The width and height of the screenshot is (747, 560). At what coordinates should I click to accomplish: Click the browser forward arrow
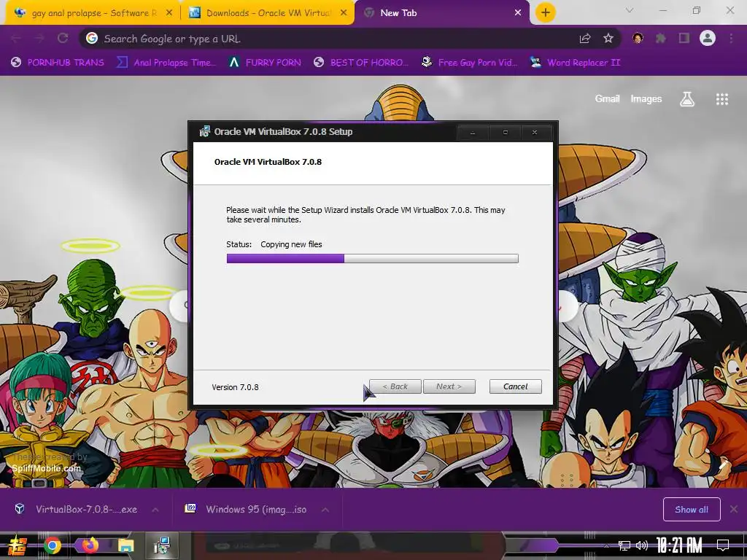coord(39,38)
